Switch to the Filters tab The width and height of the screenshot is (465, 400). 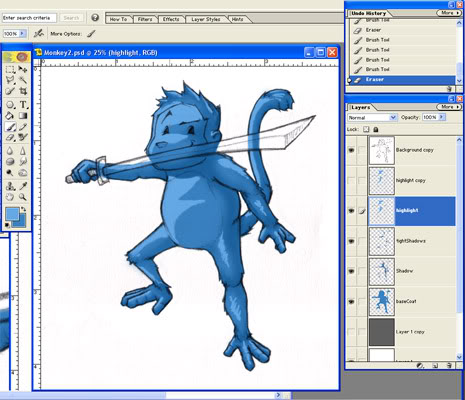point(145,19)
